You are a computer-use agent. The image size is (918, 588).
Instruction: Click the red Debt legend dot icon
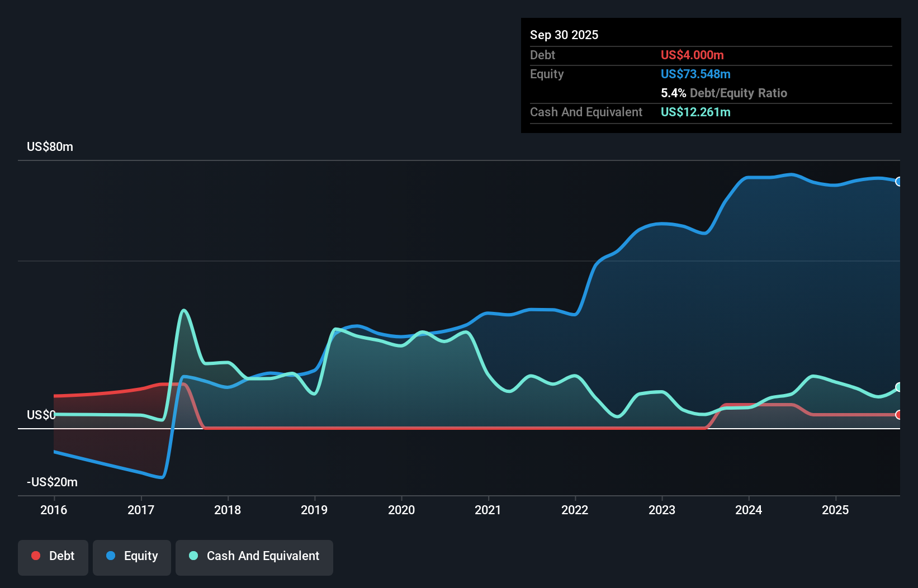[x=35, y=556]
